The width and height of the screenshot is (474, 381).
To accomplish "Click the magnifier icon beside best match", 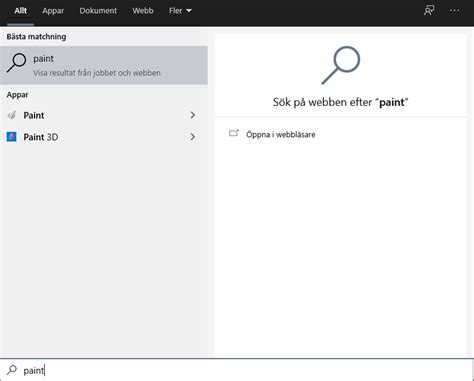I will coord(16,62).
